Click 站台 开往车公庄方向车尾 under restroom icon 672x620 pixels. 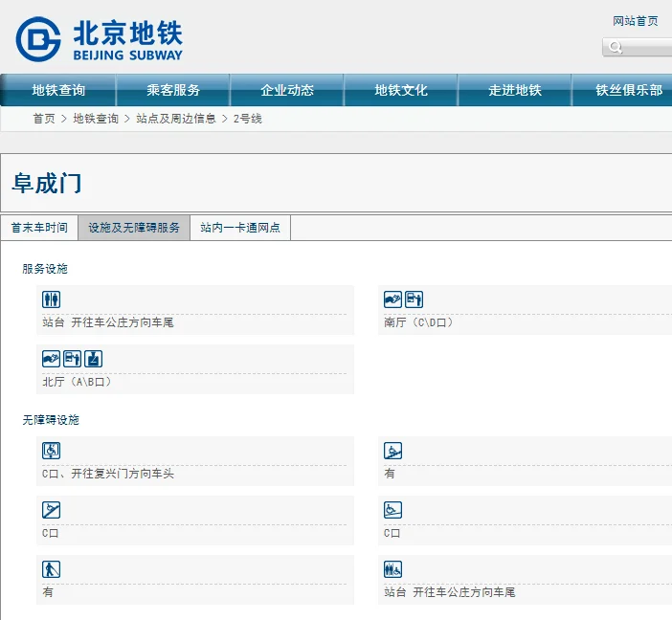coord(108,322)
